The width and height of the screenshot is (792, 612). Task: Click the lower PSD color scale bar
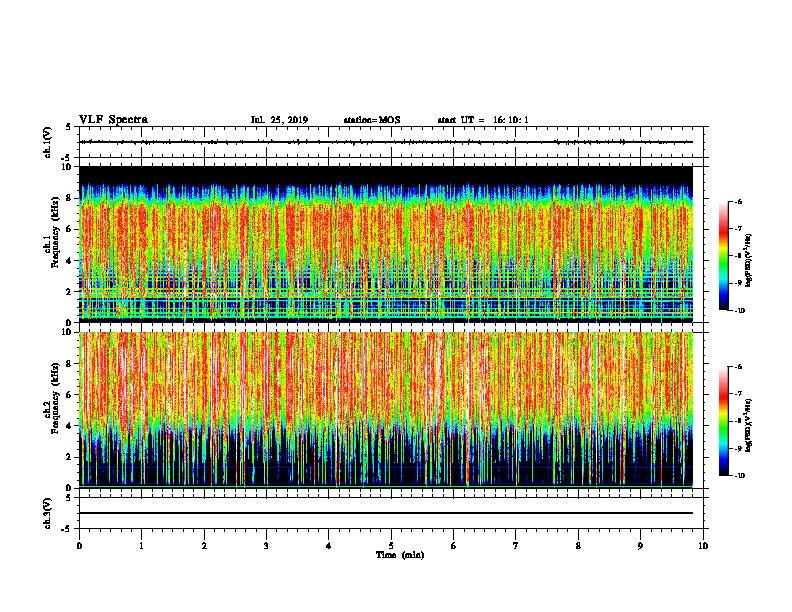coord(723,421)
